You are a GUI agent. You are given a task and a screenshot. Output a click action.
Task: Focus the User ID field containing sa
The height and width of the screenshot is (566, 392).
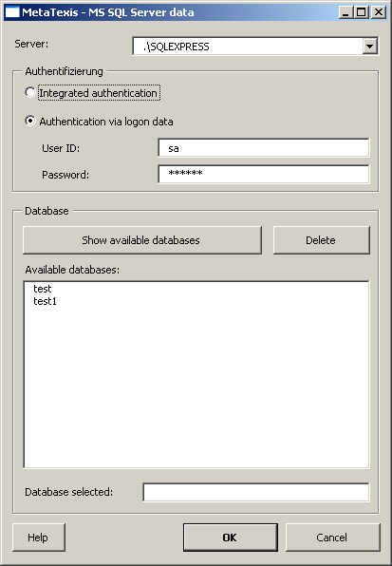click(x=264, y=147)
